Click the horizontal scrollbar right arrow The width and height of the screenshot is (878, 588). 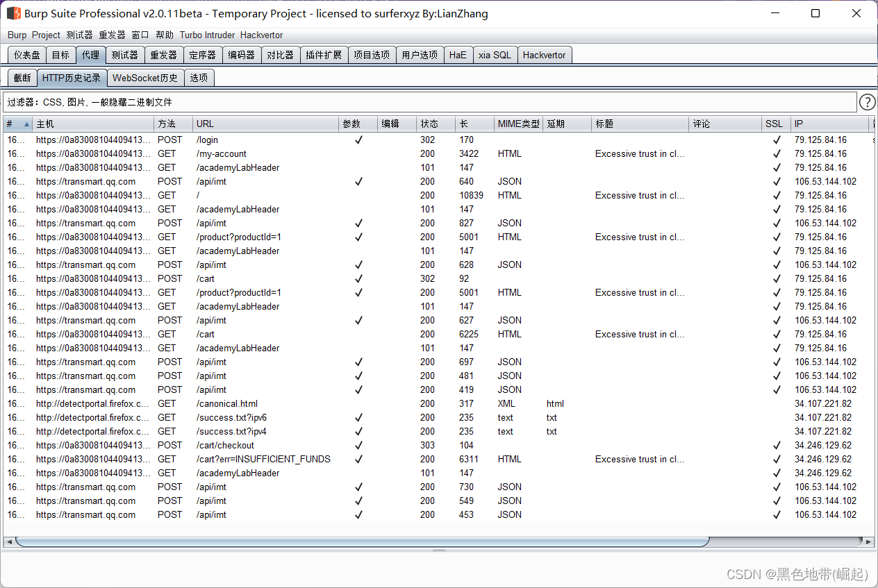coord(868,541)
